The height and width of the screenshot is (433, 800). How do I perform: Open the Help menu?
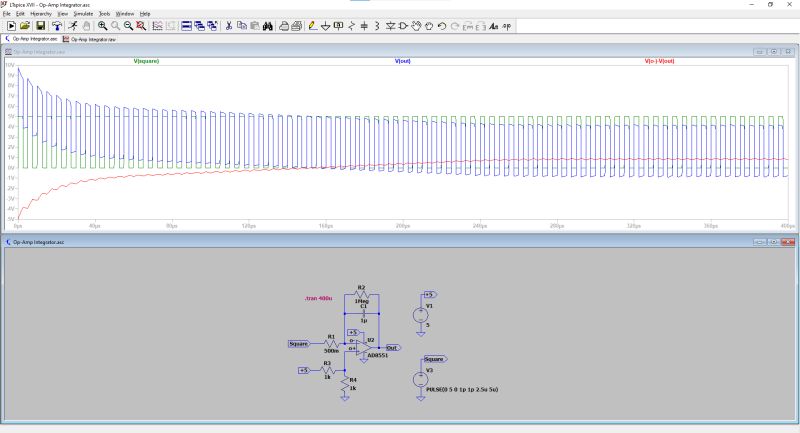(x=145, y=14)
